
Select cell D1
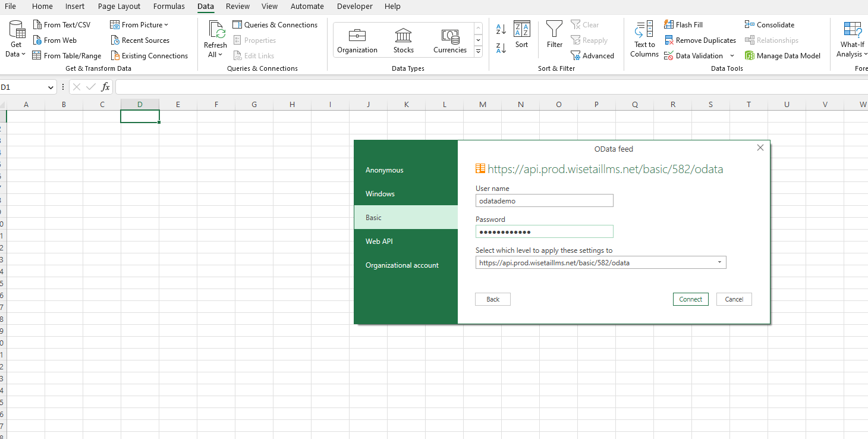click(140, 117)
